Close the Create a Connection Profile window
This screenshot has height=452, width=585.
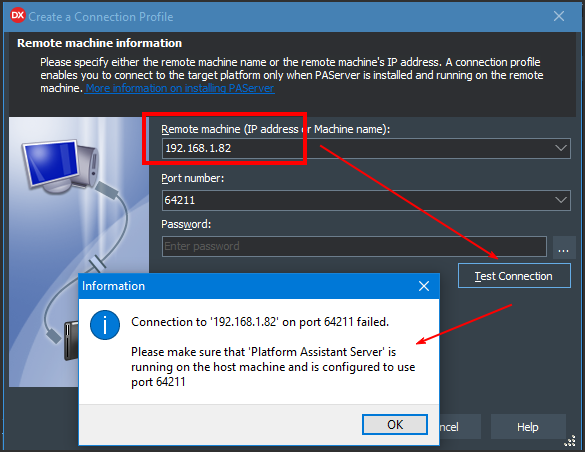[x=559, y=16]
